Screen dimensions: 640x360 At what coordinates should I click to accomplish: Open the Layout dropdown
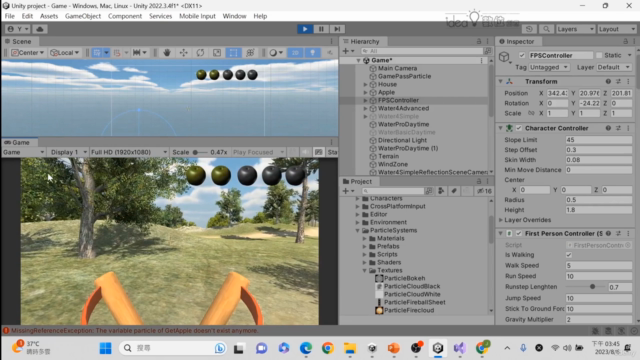pos(616,29)
